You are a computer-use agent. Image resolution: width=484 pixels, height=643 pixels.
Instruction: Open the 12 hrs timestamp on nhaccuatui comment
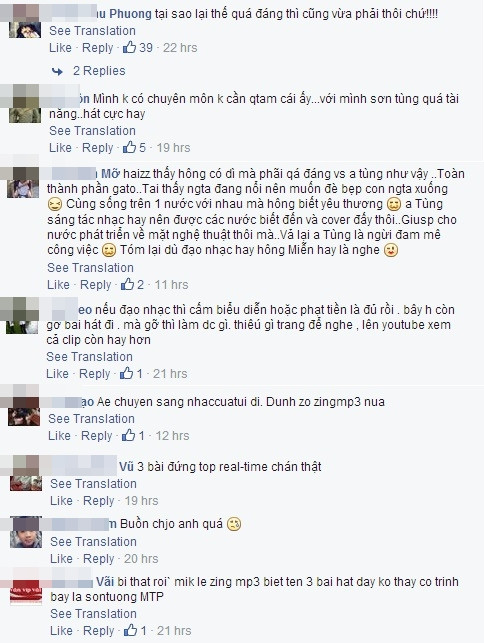172,436
